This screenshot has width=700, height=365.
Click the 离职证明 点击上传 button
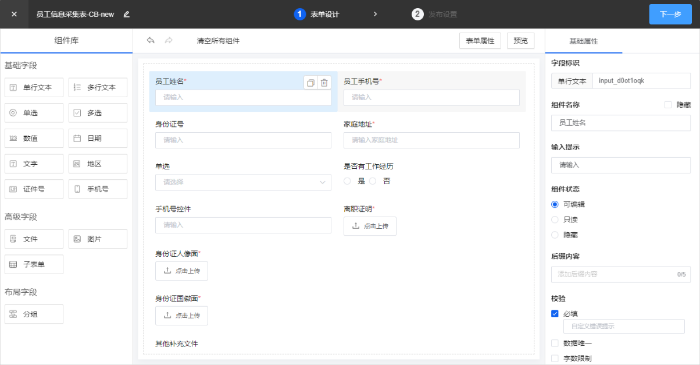click(370, 226)
